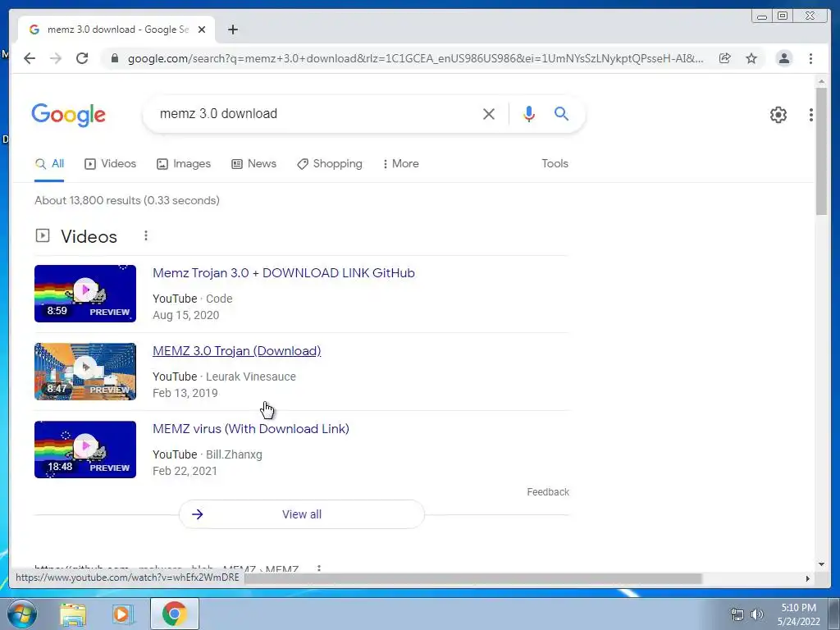Click the Google logo

(69, 115)
